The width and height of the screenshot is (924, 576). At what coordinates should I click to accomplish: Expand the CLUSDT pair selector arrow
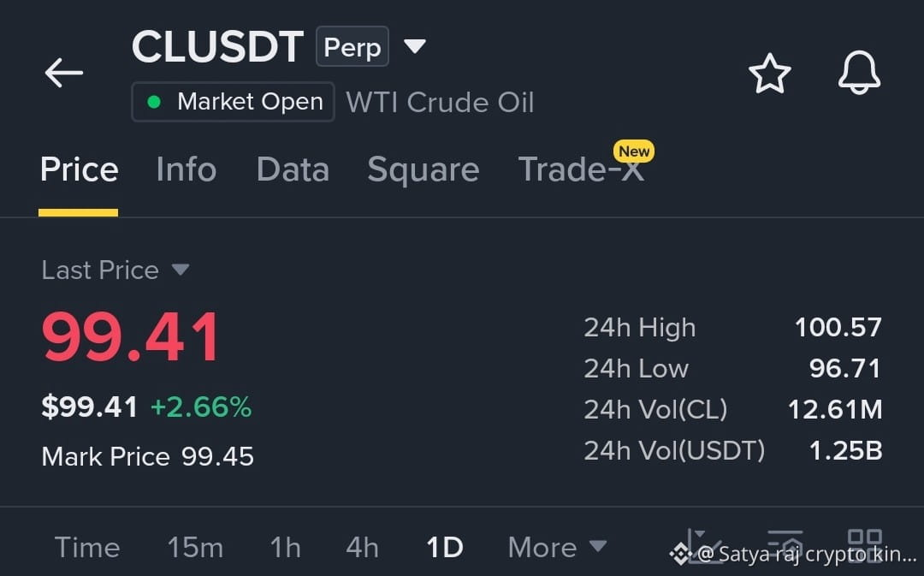pos(414,46)
